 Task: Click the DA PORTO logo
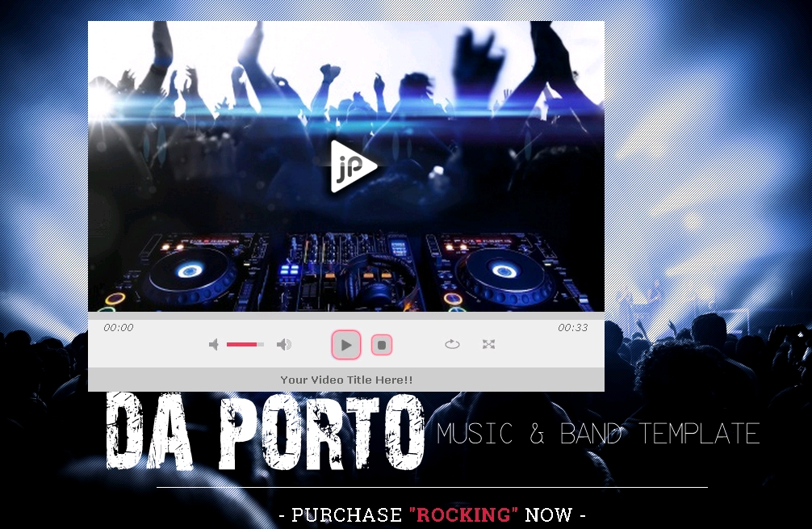[x=266, y=432]
